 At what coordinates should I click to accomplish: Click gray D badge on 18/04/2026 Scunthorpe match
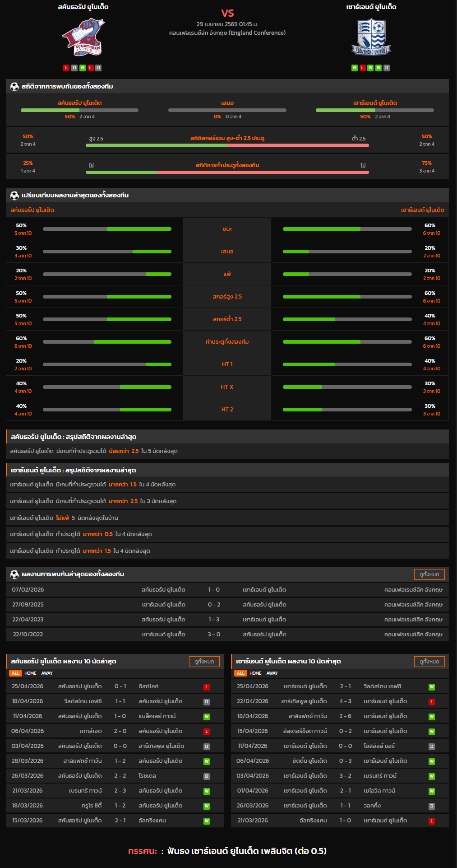[207, 702]
